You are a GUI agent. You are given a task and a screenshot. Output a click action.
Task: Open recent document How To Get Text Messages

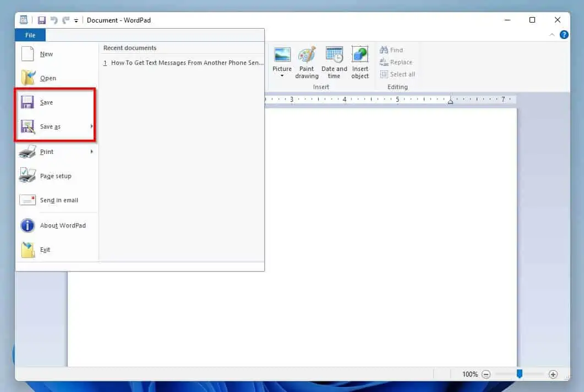183,63
